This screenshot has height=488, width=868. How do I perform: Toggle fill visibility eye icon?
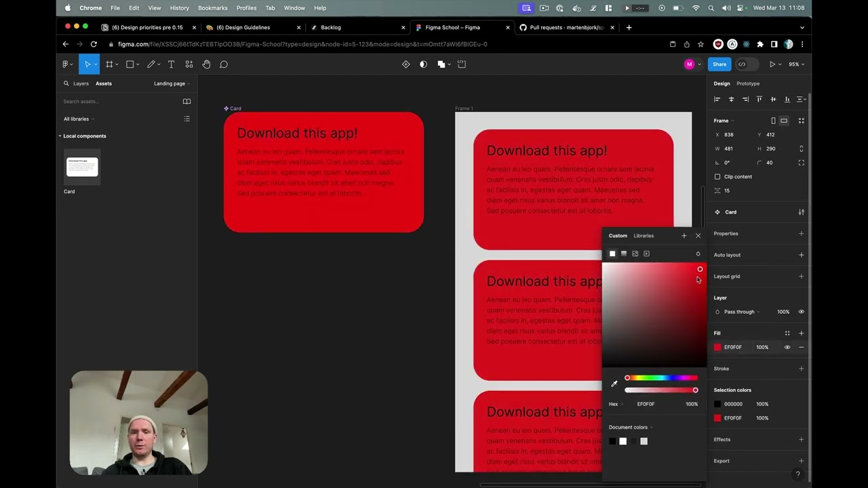(x=787, y=347)
